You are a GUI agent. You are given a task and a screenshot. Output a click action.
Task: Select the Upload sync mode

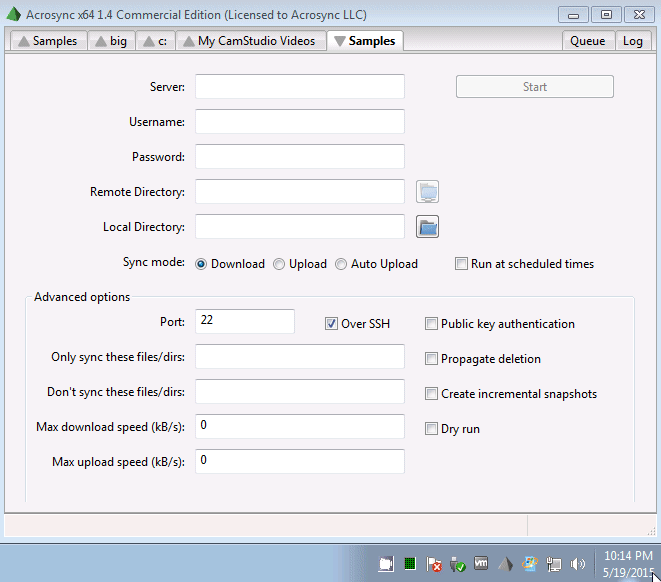pos(279,264)
